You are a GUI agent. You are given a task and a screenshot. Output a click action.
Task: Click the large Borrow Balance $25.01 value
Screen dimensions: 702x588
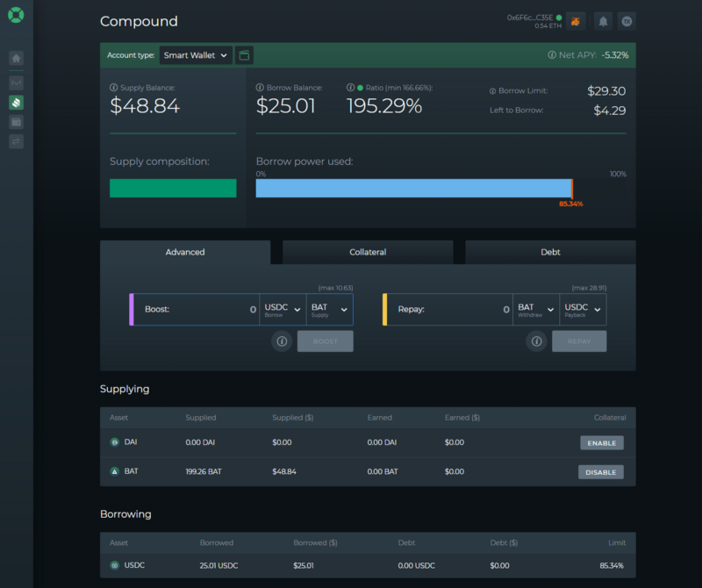[286, 105]
